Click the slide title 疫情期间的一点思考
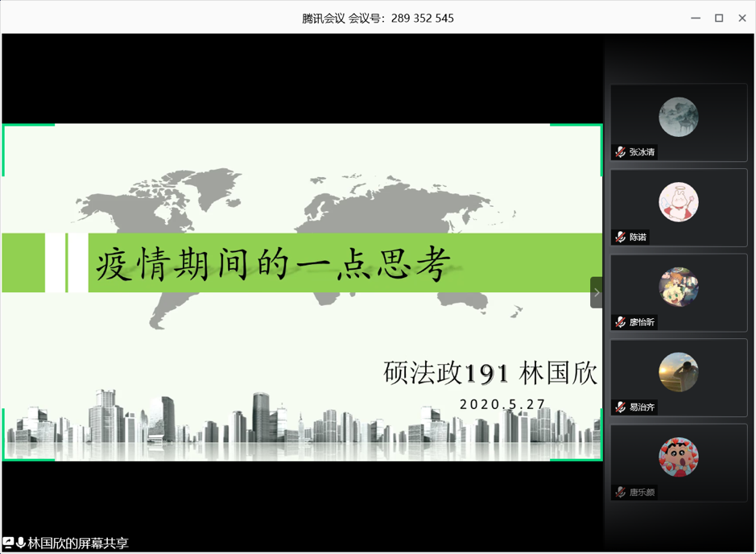The height and width of the screenshot is (554, 756). click(x=271, y=263)
